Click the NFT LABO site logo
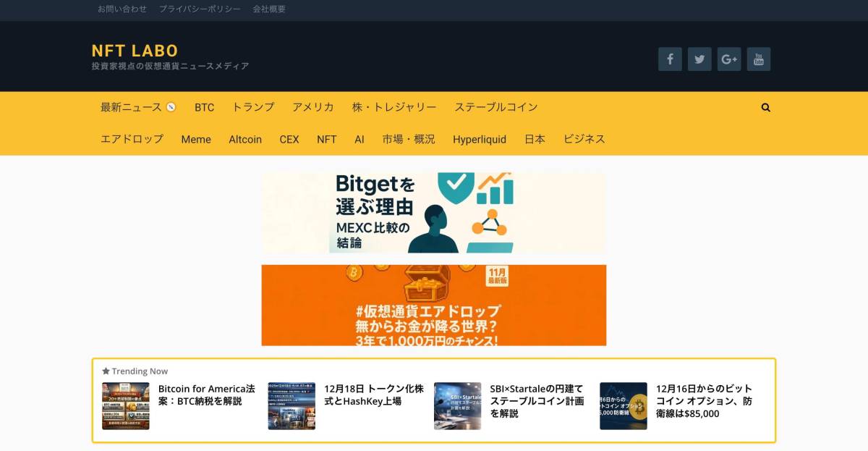The height and width of the screenshot is (451, 868). click(135, 51)
